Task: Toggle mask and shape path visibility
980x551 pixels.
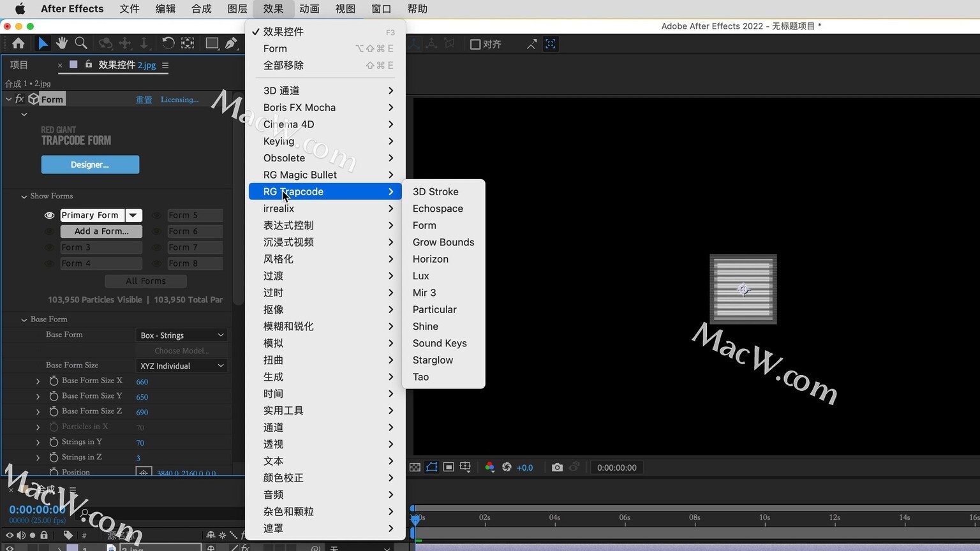Action: [x=432, y=467]
